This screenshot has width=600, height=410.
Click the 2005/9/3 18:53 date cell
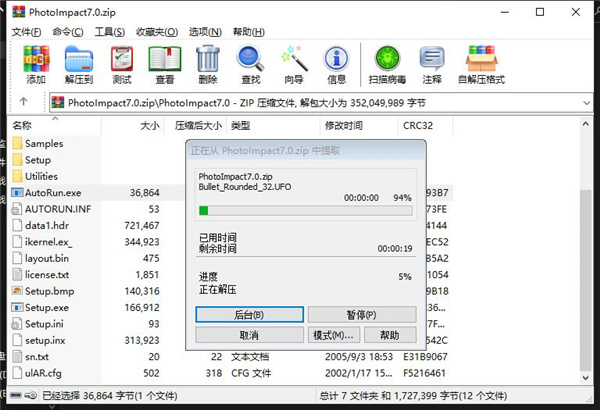point(359,357)
